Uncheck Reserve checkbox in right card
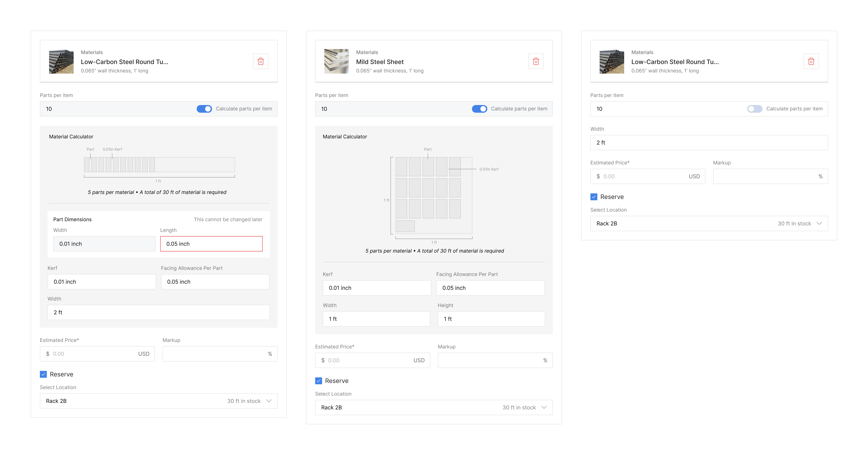 pos(594,197)
